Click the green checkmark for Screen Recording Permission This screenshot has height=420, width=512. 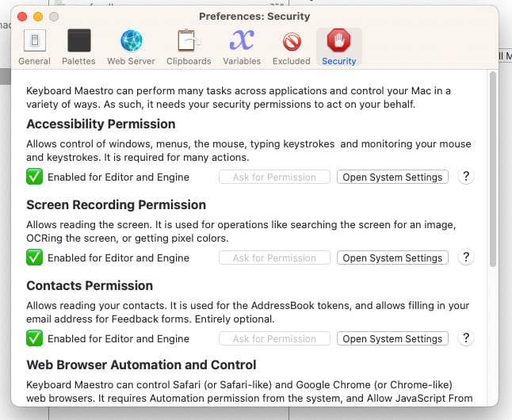click(x=35, y=258)
